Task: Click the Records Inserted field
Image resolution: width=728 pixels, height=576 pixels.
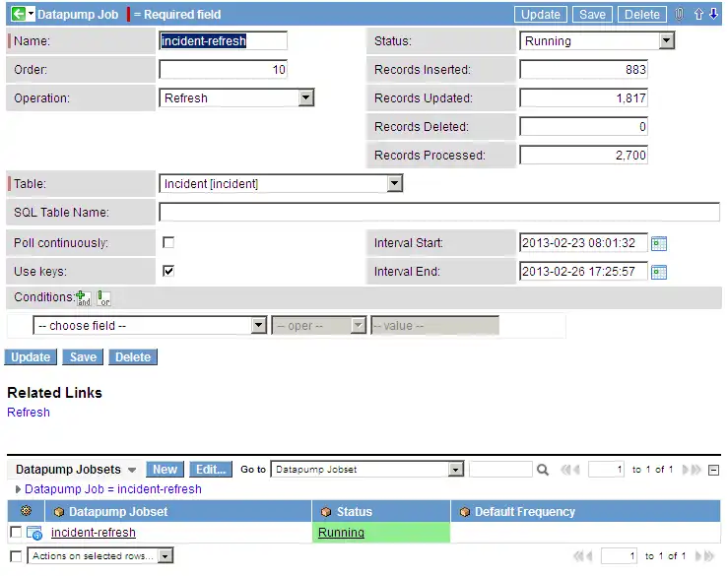Action: click(x=583, y=70)
